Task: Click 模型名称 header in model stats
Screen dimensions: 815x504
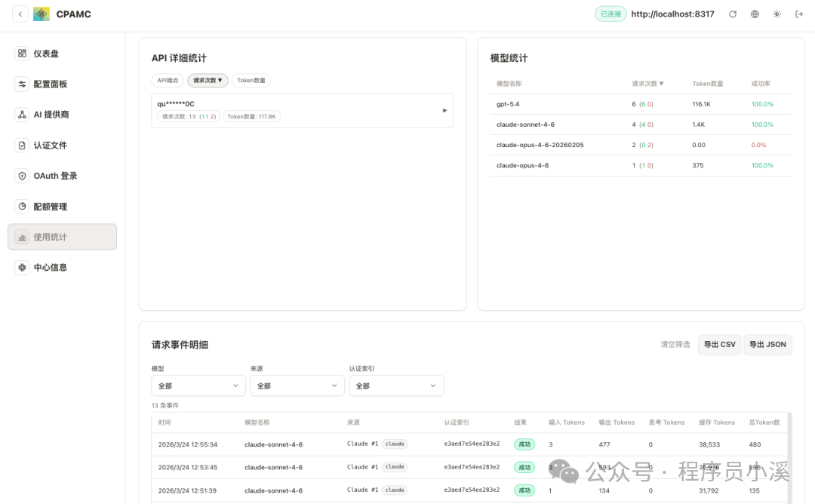Action: point(509,83)
